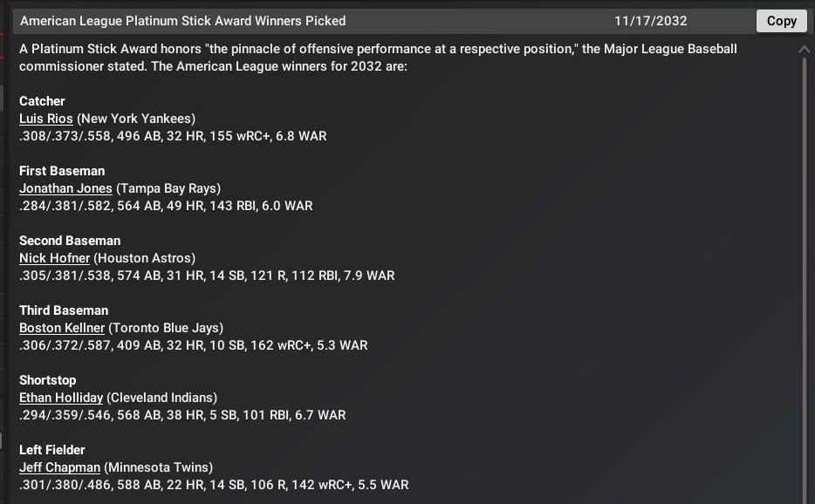The image size is (815, 504).
Task: Click the scrollbar up arrow
Action: click(805, 51)
